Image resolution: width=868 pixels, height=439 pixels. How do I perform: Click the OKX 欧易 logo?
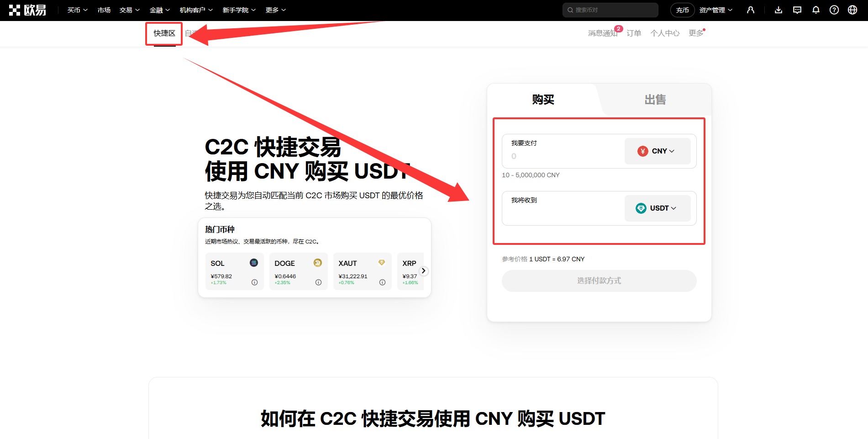tap(28, 10)
